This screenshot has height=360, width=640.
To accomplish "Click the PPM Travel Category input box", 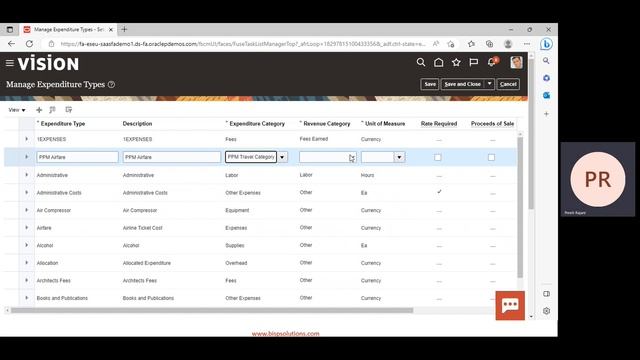I will pyautogui.click(x=251, y=157).
